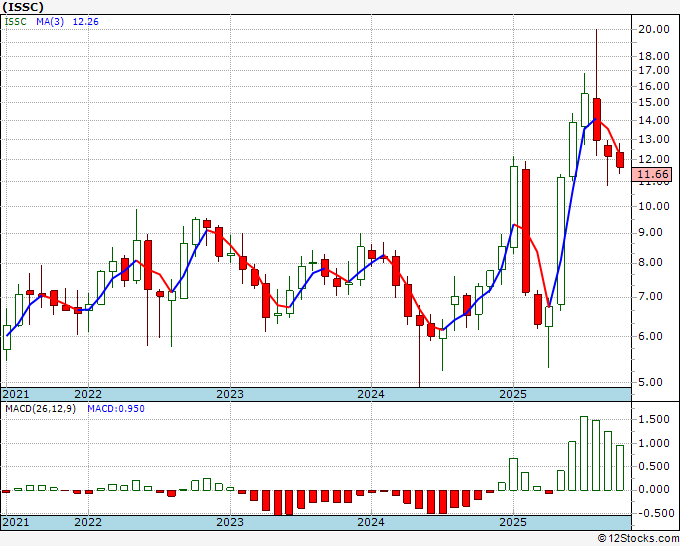Click the 18.00 price axis label
Viewport: 680px width, 546px height.
pos(654,56)
